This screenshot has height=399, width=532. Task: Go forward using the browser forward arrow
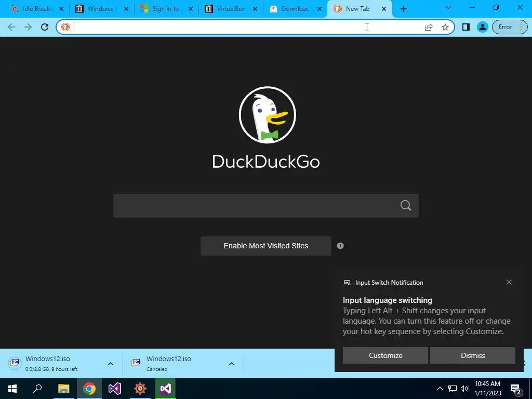click(x=28, y=27)
